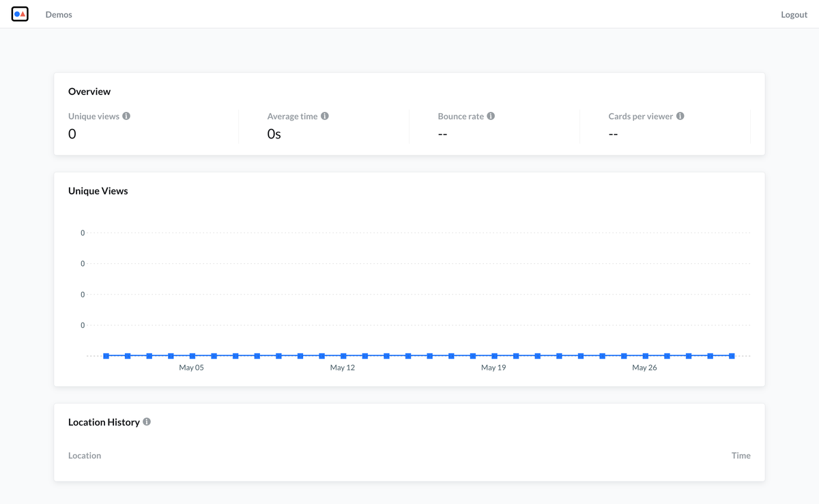Click the data point above May 19
The width and height of the screenshot is (819, 504).
[494, 356]
